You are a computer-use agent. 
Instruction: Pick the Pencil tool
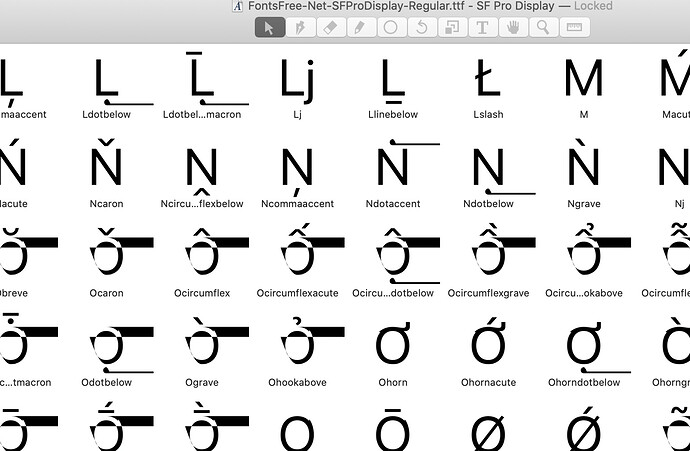[361, 28]
